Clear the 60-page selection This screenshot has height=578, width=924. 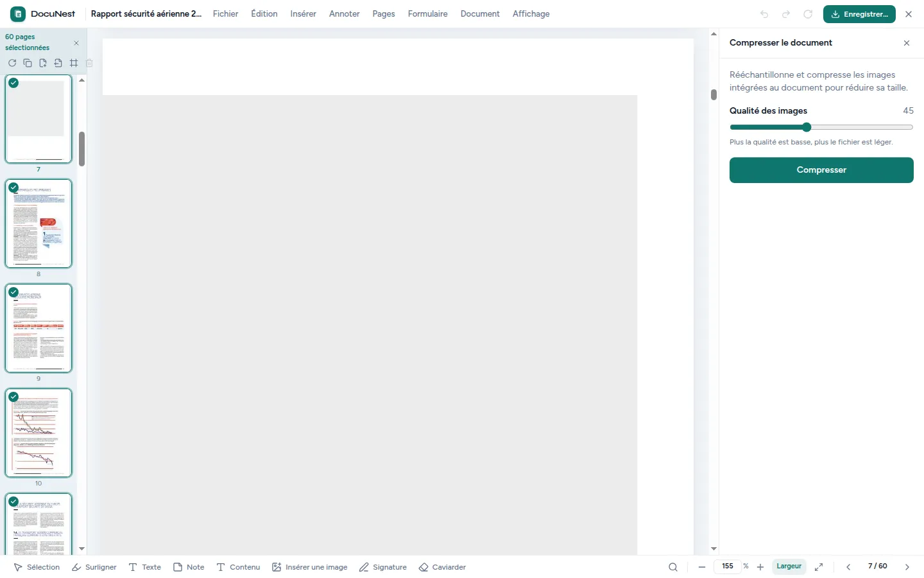(x=76, y=43)
